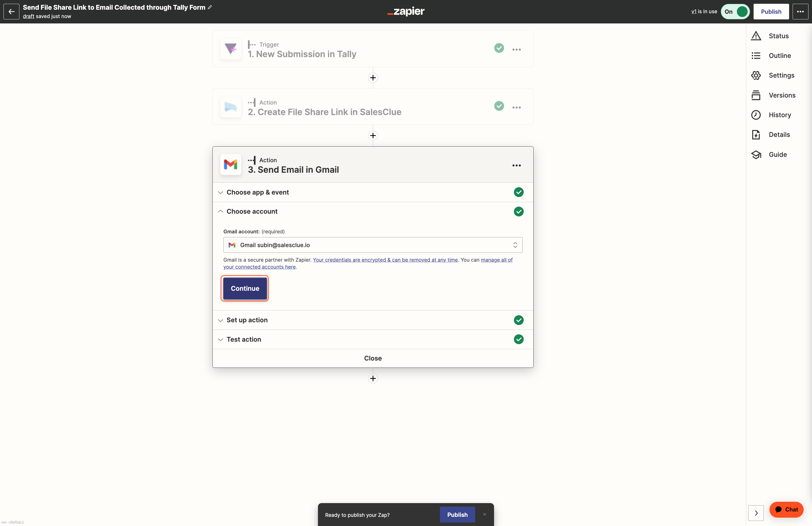Select 1. New Submission in Tally step
This screenshot has height=526, width=812.
pyautogui.click(x=373, y=49)
